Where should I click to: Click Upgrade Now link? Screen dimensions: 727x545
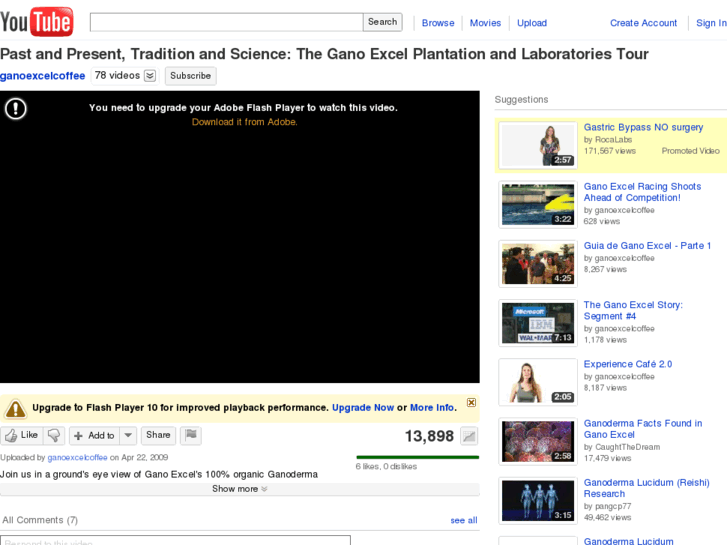coord(363,408)
